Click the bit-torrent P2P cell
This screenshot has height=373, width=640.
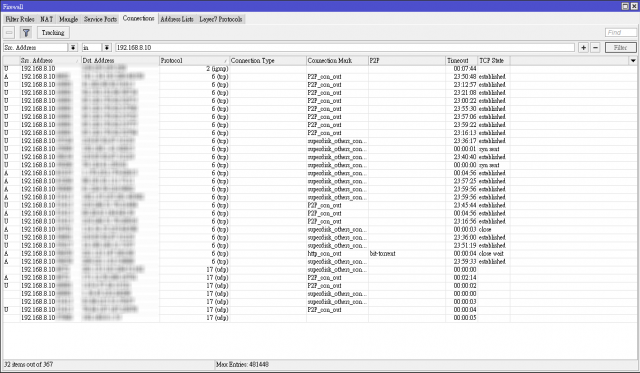tap(382, 254)
